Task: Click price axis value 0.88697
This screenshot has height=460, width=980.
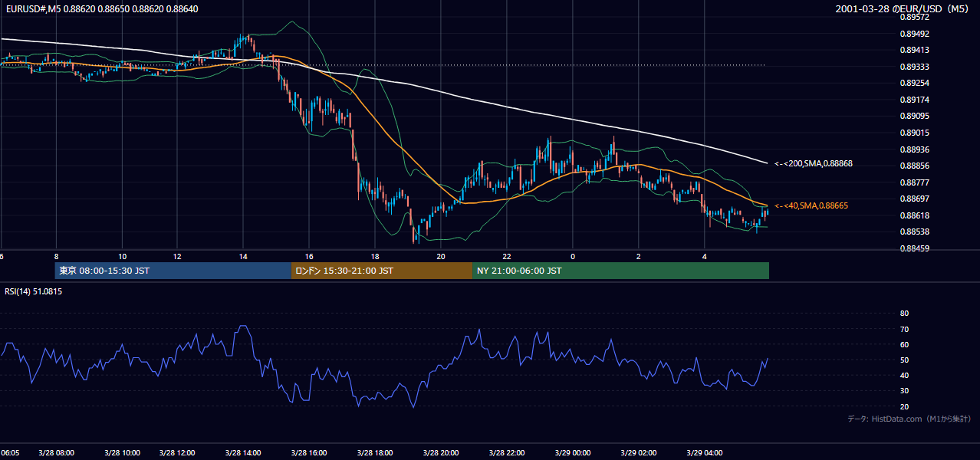Action: point(914,199)
